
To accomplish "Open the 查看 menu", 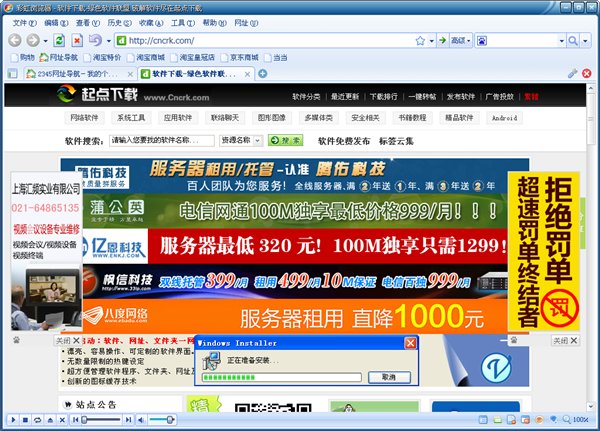I will pos(88,23).
